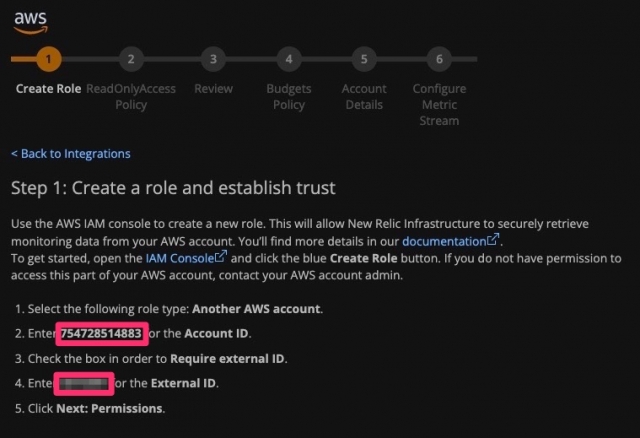Click the Create Role step label
This screenshot has height=438, width=640.
(x=49, y=89)
